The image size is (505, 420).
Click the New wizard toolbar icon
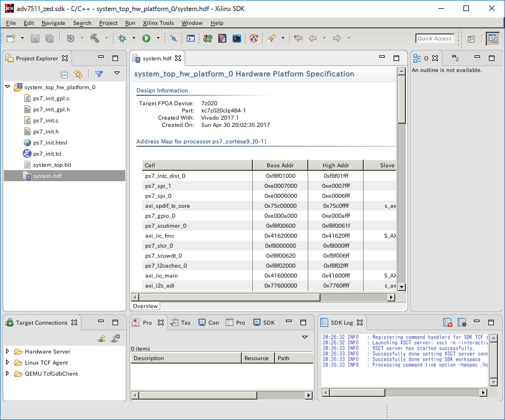11,38
